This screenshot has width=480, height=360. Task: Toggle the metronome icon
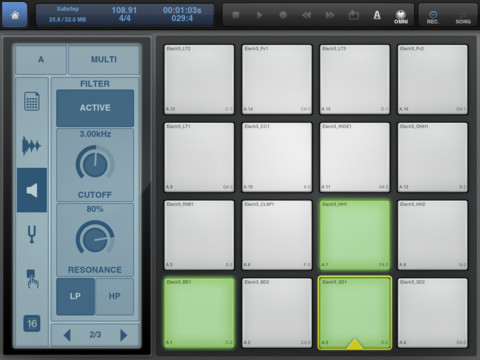377,15
